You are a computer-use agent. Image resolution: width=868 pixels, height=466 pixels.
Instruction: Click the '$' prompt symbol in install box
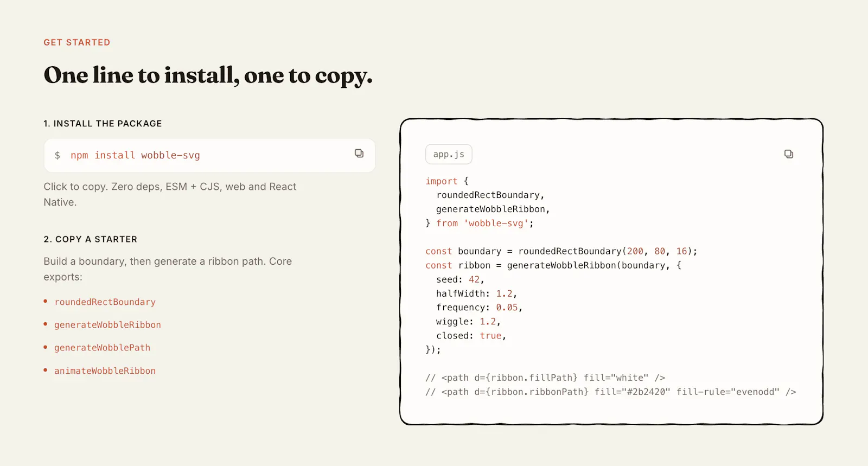pos(58,156)
